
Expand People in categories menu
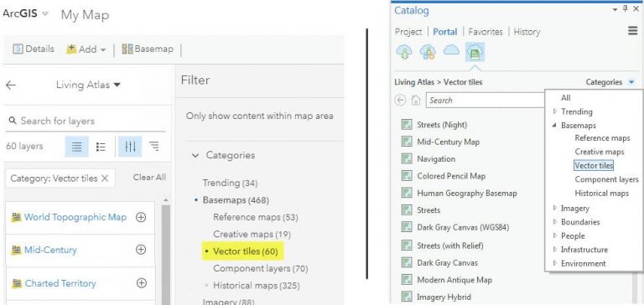coord(555,236)
